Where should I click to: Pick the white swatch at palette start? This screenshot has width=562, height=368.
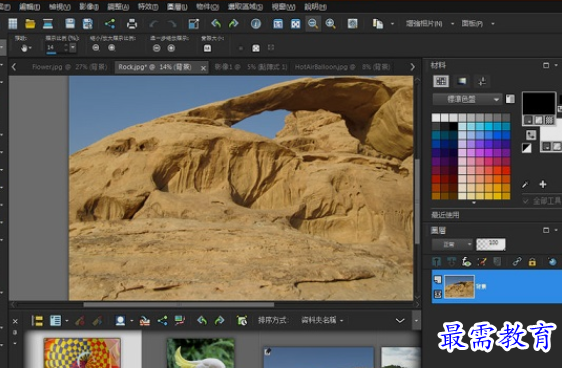coord(436,118)
